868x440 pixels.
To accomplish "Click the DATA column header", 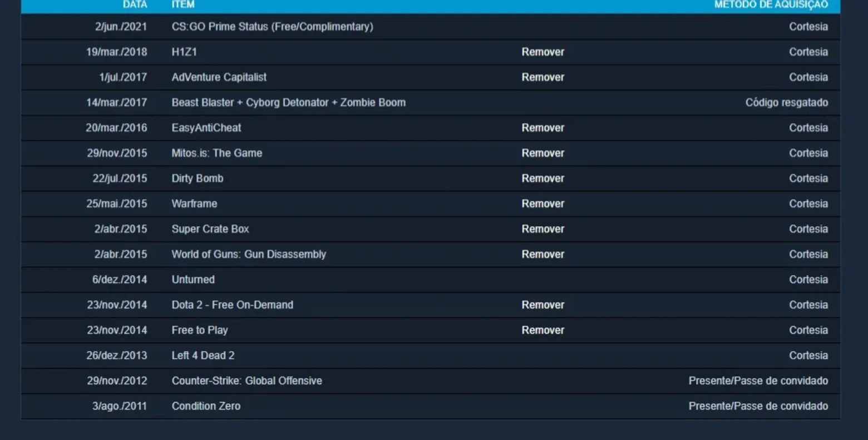I will click(x=135, y=4).
